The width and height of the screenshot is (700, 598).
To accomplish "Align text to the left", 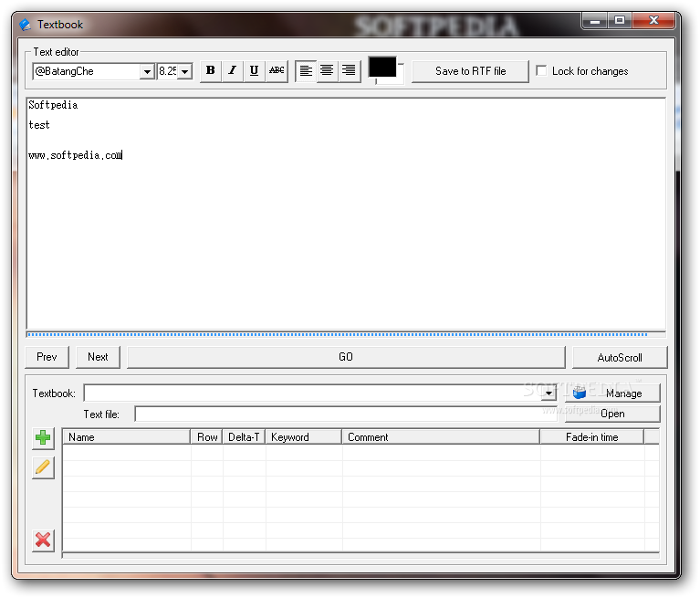I will tap(306, 70).
